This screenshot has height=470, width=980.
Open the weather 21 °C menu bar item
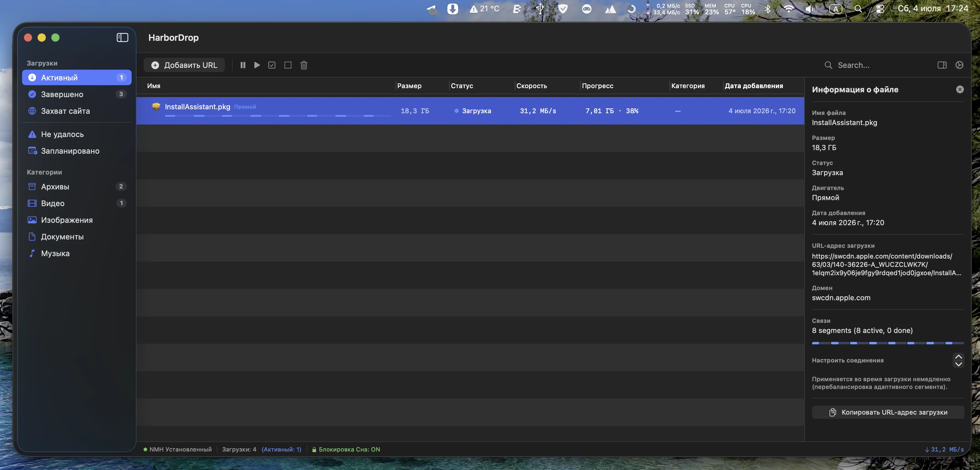point(484,9)
